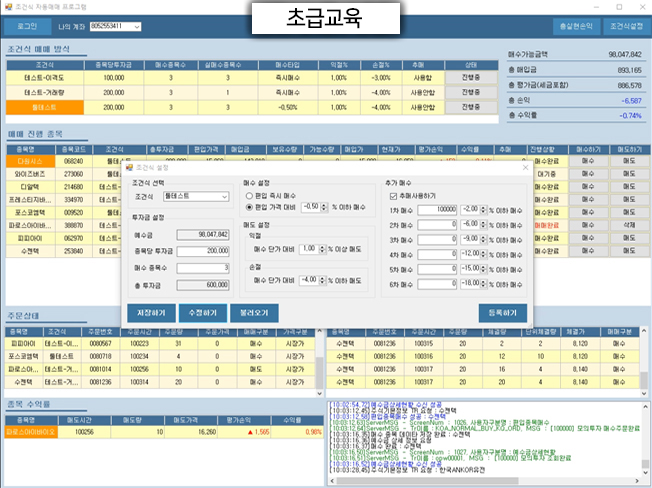Click the 저장하기 button

151,313
